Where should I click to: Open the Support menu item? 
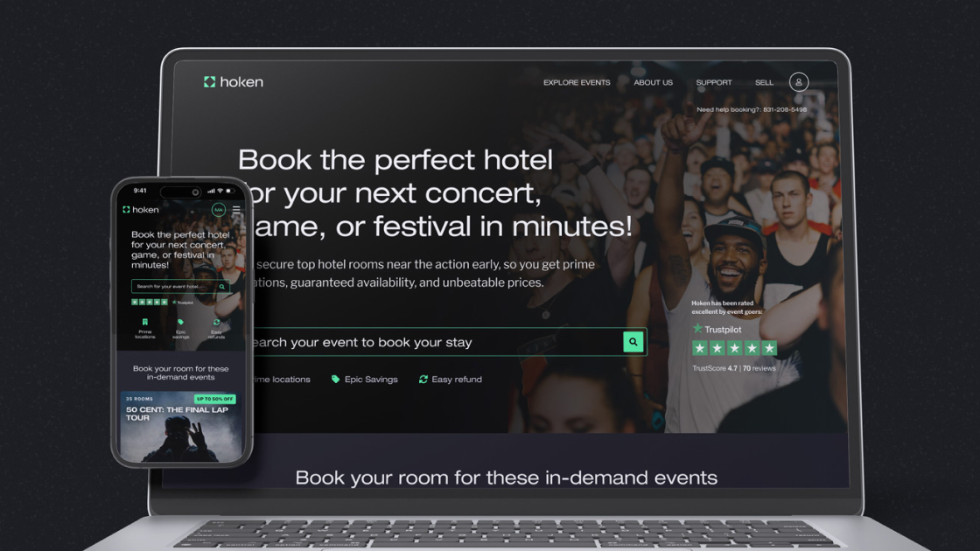click(x=714, y=82)
